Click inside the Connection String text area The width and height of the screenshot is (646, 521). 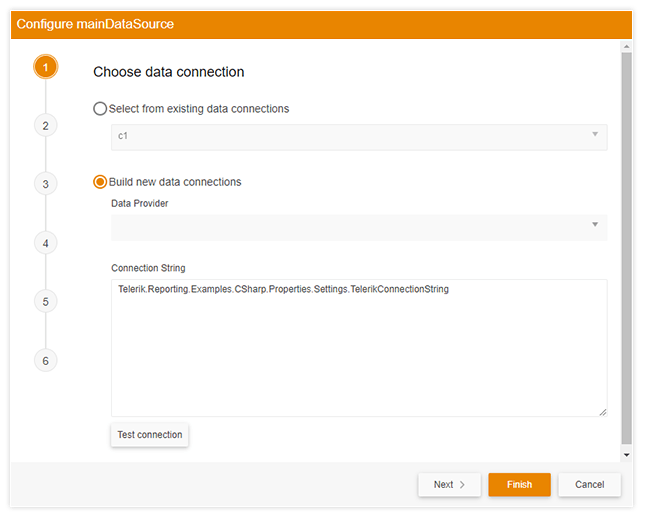(x=359, y=348)
